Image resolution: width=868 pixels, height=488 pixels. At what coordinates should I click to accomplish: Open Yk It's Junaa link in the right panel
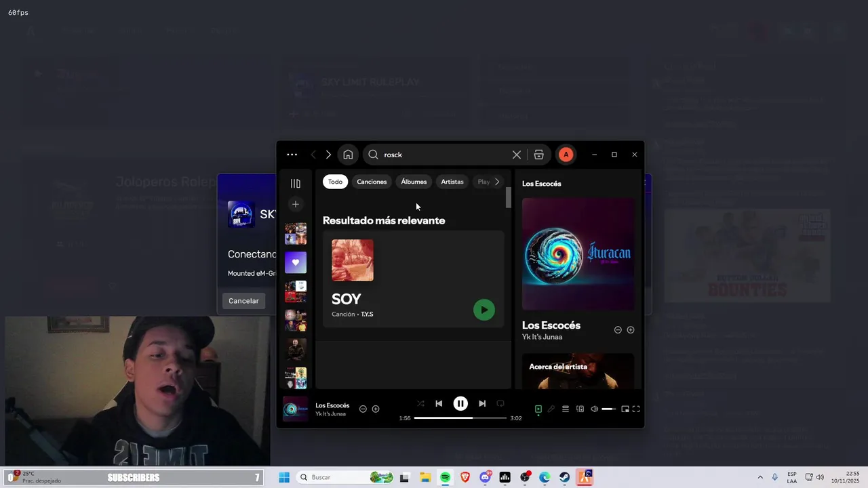[542, 337]
